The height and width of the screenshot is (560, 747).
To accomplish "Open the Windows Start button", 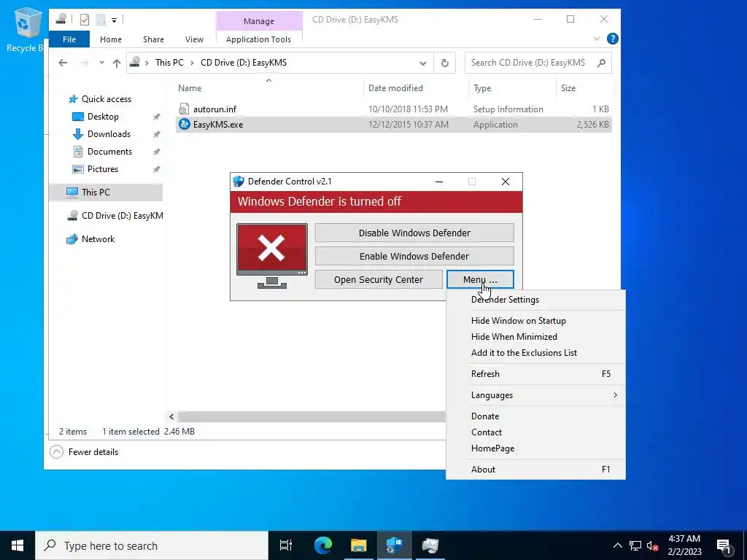I will (x=18, y=545).
